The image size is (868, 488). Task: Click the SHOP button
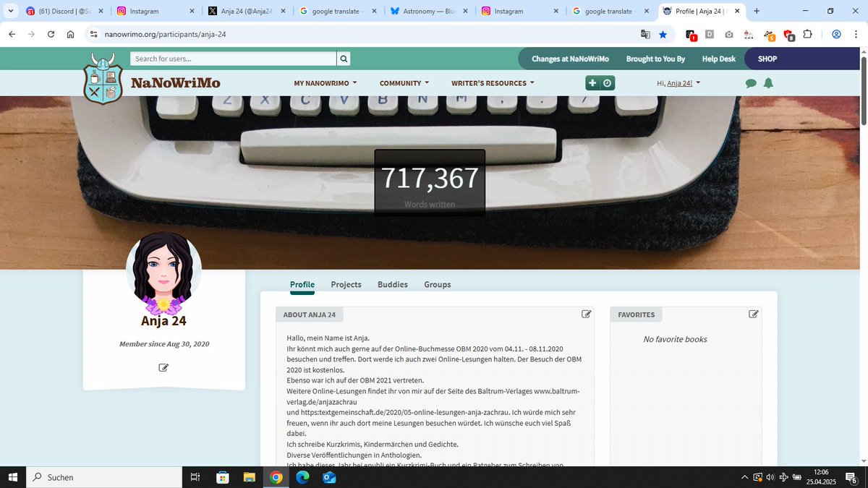coord(767,59)
